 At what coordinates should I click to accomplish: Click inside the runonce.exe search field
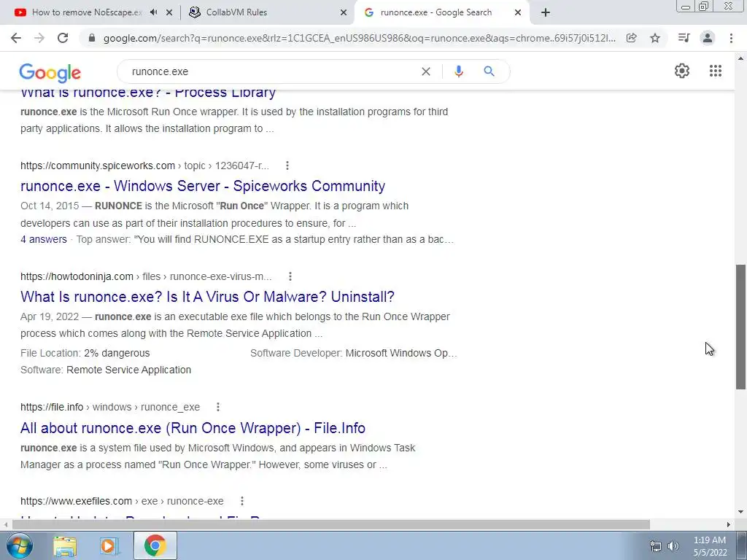coord(271,71)
